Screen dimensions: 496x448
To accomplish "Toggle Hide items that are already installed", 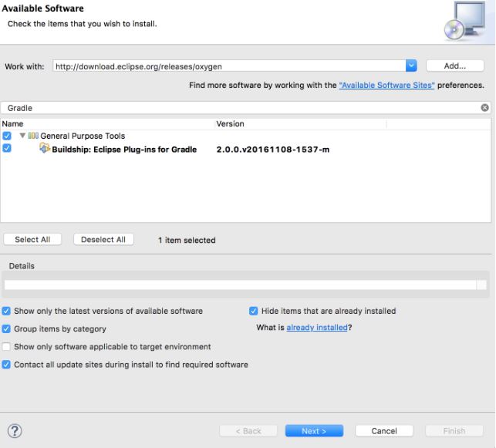I will tap(253, 311).
